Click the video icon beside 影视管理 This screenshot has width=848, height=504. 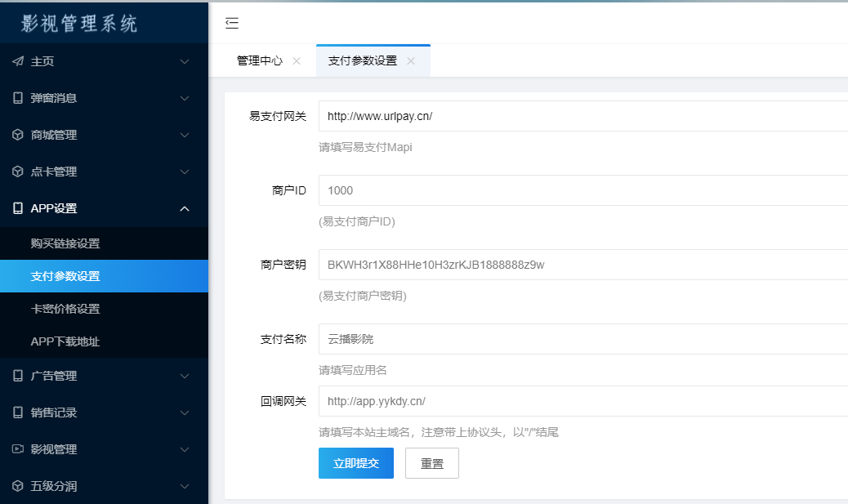(18, 448)
